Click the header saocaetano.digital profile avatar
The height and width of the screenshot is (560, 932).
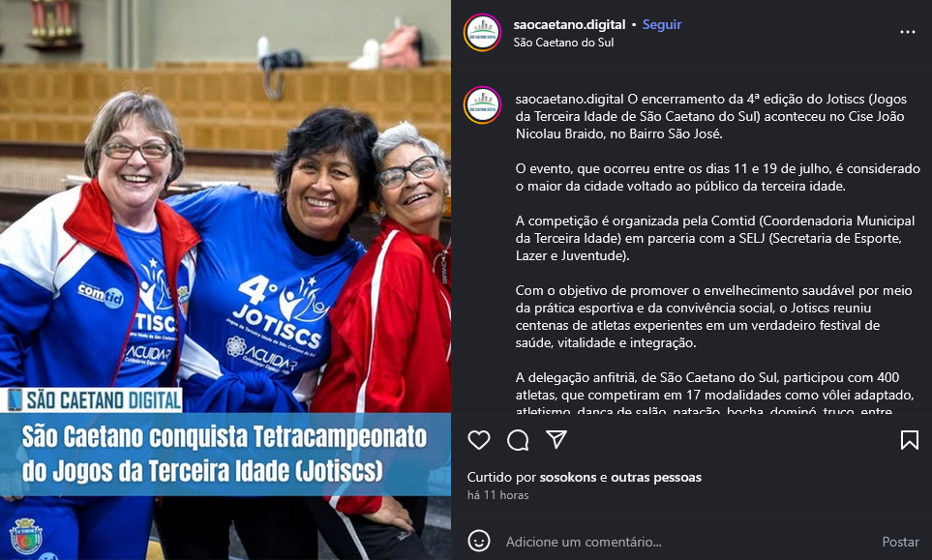[x=482, y=33]
